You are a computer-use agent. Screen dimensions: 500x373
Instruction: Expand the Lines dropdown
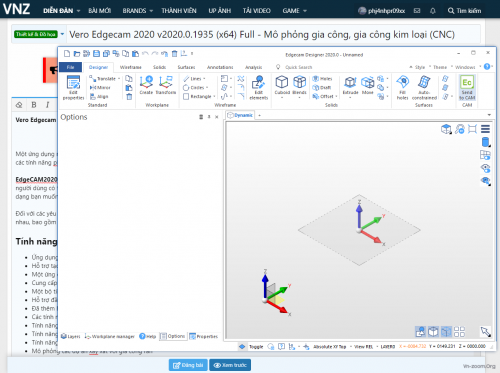[x=204, y=79]
